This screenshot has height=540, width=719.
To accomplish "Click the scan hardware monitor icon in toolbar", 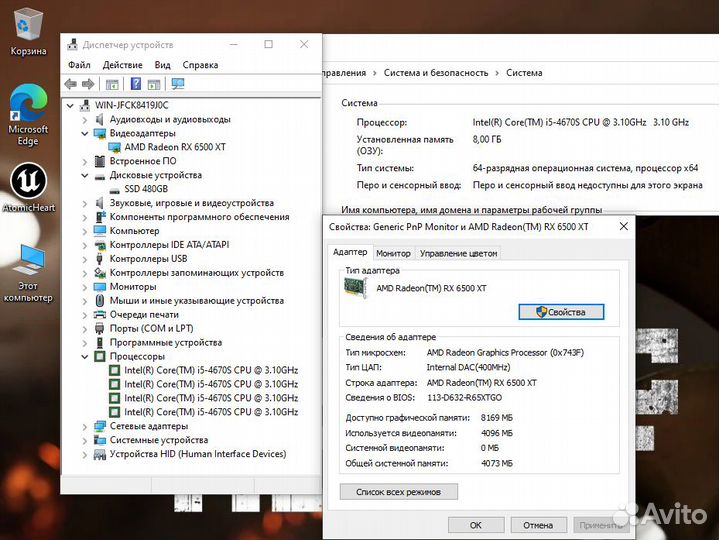I will pos(178,83).
